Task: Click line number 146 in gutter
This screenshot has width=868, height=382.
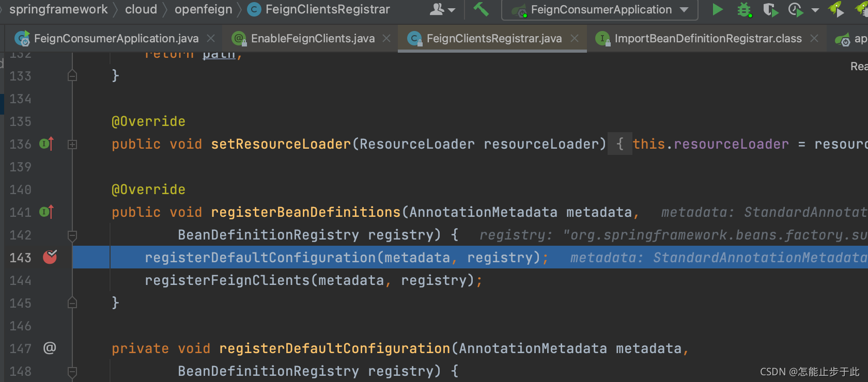Action: pos(21,326)
